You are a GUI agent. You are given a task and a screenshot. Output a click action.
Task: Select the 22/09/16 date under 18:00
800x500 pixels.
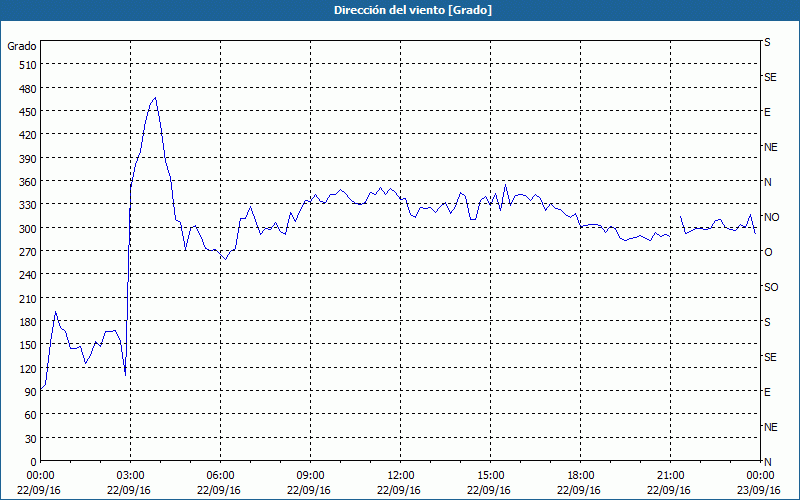coord(579,490)
